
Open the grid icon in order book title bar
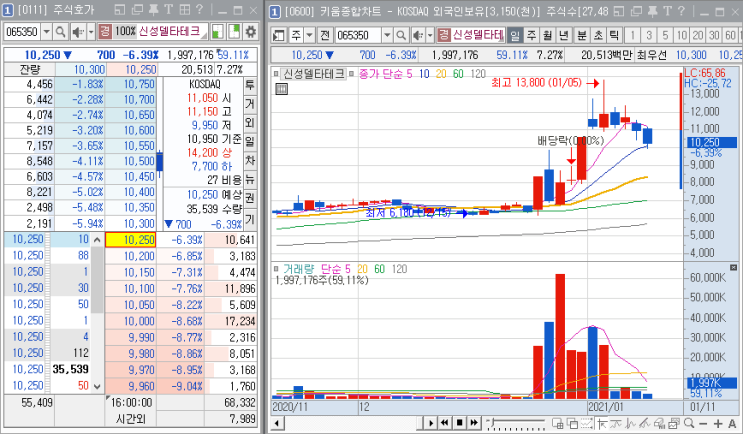click(x=185, y=10)
